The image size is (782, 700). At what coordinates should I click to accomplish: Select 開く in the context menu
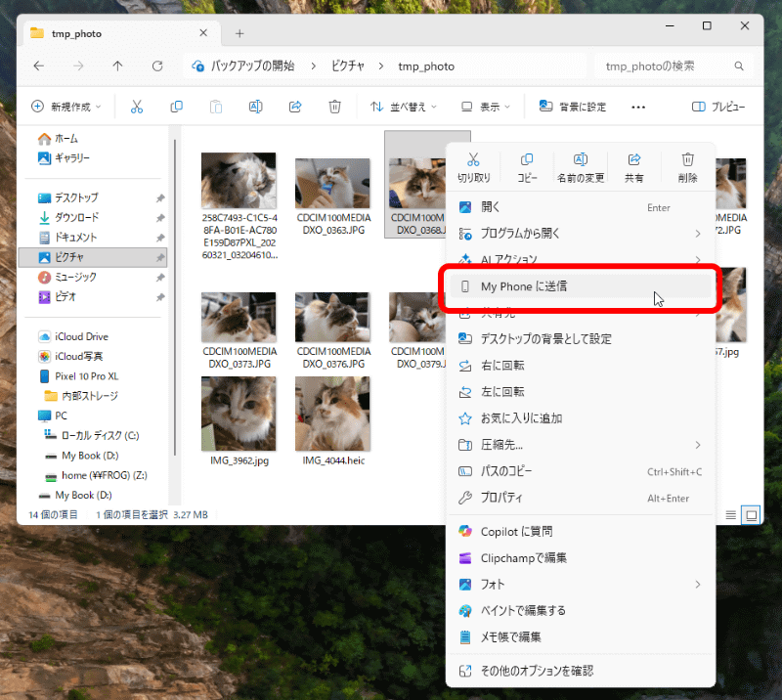click(x=581, y=207)
